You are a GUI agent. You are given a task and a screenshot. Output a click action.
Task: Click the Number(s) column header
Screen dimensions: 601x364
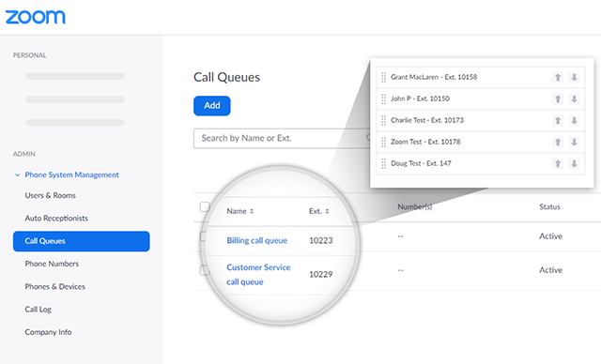click(x=415, y=207)
